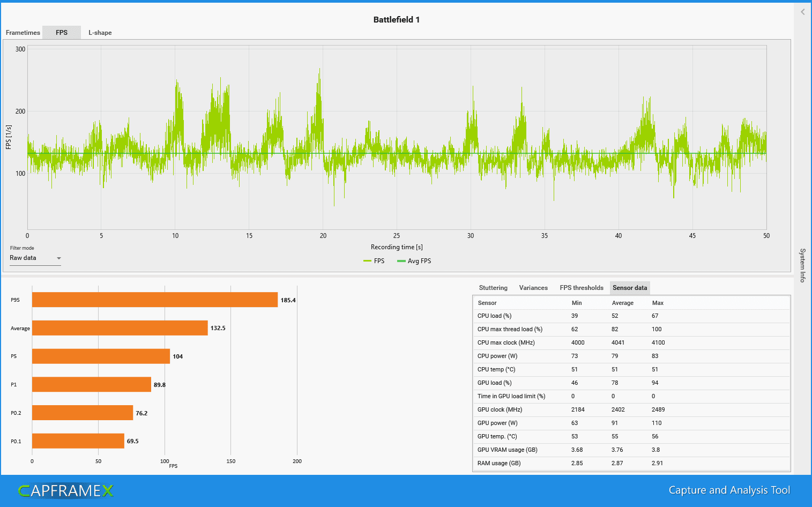Switch to FPS thresholds tab

pos(582,288)
